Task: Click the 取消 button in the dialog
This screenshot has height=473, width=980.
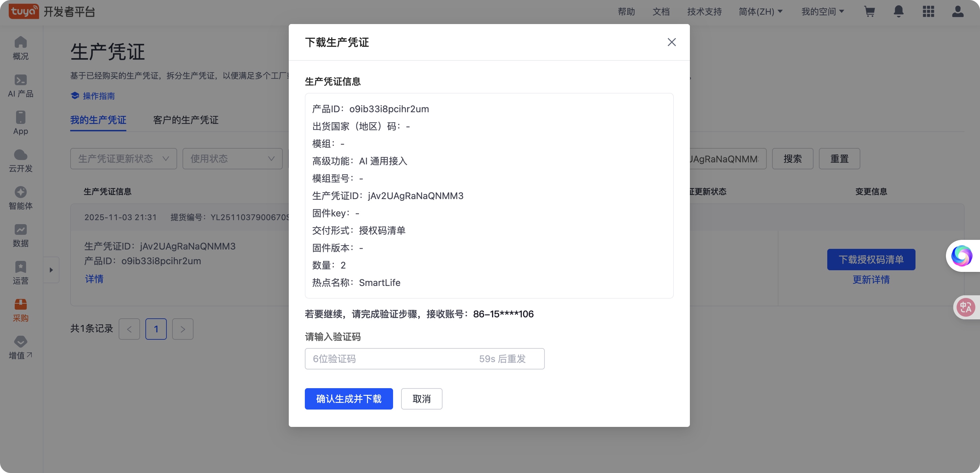Action: [421, 399]
